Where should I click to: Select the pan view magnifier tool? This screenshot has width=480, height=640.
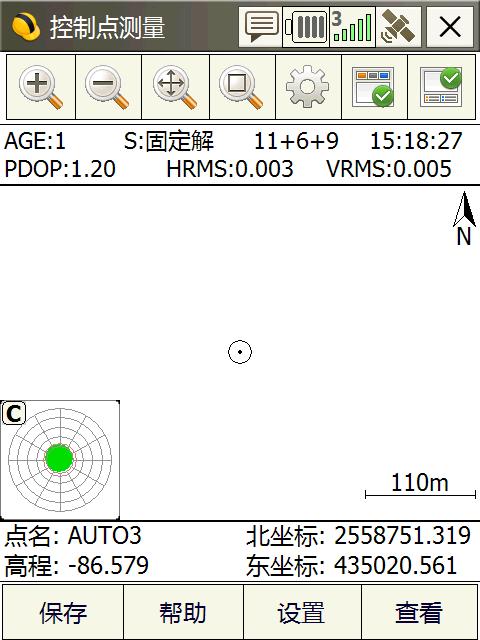(176, 87)
